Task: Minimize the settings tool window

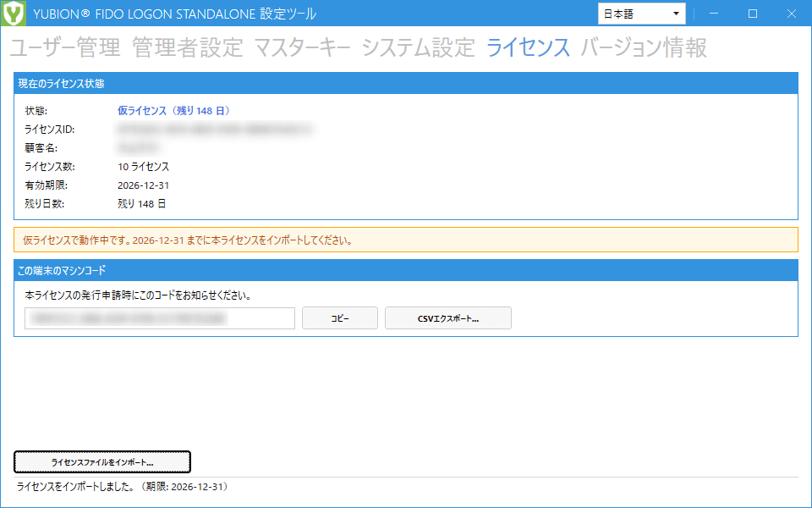Action: coord(714,14)
